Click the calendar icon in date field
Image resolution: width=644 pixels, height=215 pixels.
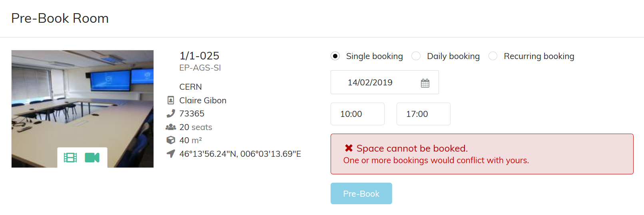click(x=425, y=83)
